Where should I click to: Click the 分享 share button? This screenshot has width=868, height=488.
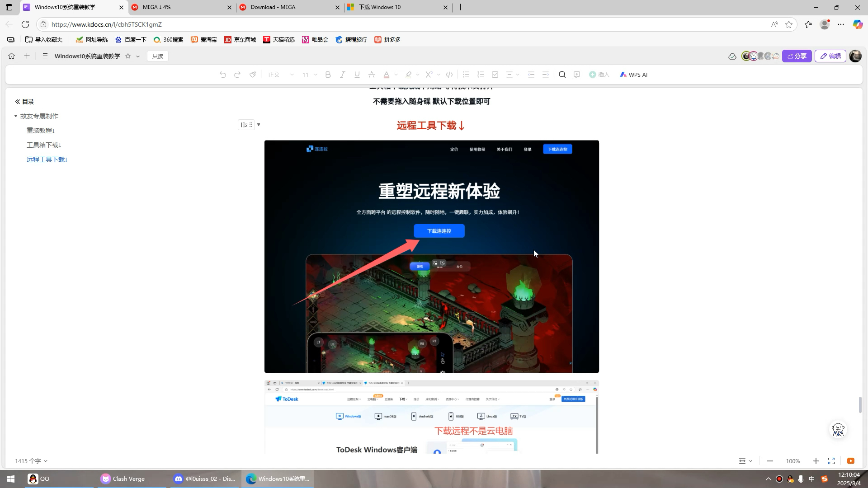point(797,56)
